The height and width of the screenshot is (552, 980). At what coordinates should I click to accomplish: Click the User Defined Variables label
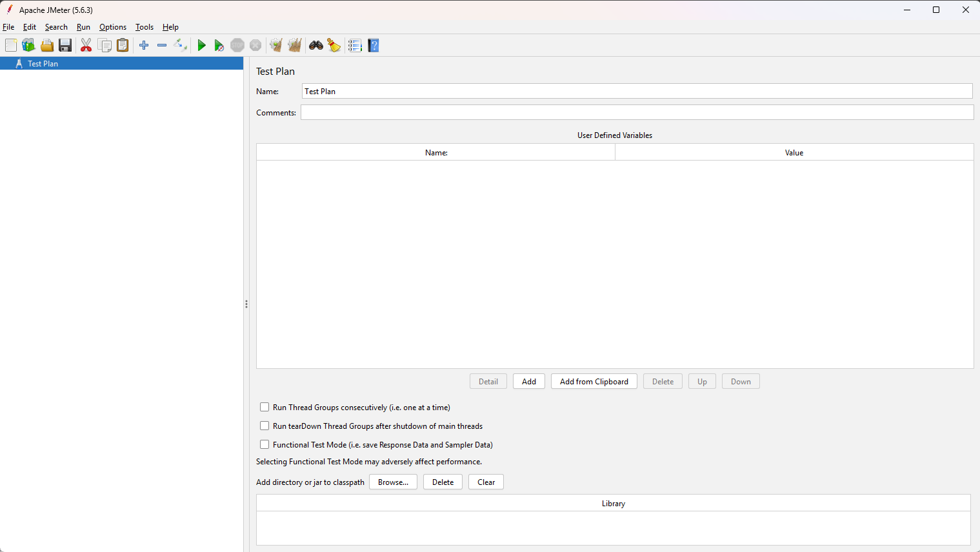pyautogui.click(x=615, y=135)
